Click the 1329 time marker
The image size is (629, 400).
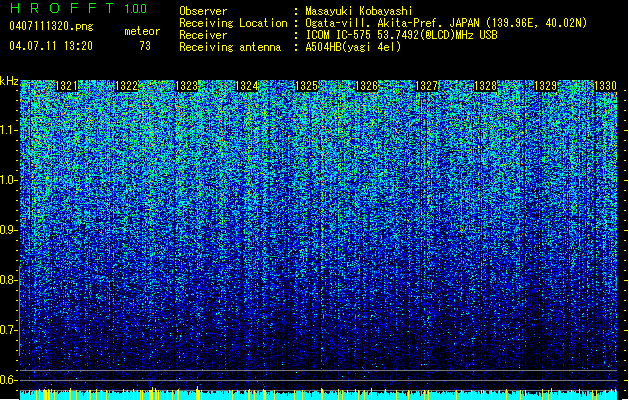tap(546, 86)
